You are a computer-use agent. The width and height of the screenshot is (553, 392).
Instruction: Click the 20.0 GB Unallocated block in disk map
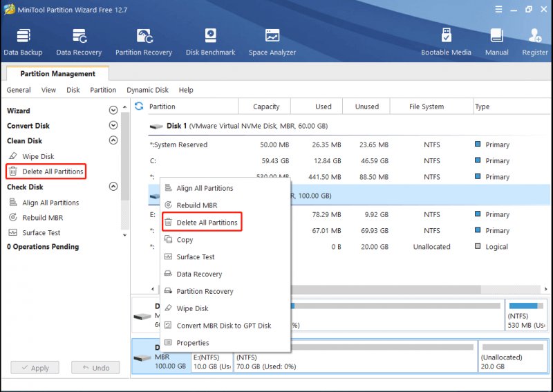tap(513, 356)
